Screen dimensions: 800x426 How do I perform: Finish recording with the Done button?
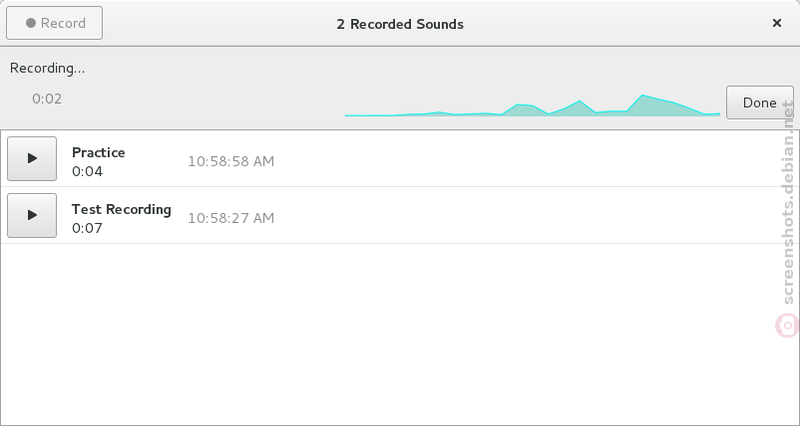[760, 103]
